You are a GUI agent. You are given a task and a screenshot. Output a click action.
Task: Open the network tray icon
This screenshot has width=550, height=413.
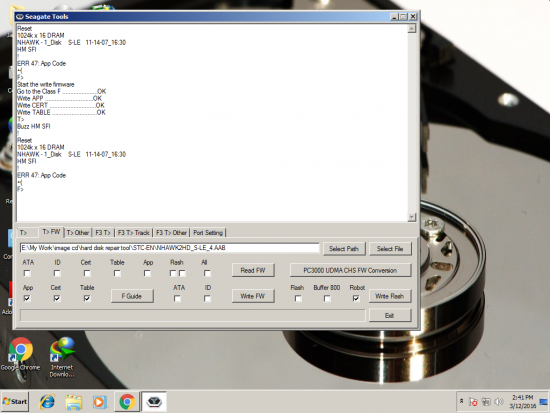pyautogui.click(x=486, y=402)
